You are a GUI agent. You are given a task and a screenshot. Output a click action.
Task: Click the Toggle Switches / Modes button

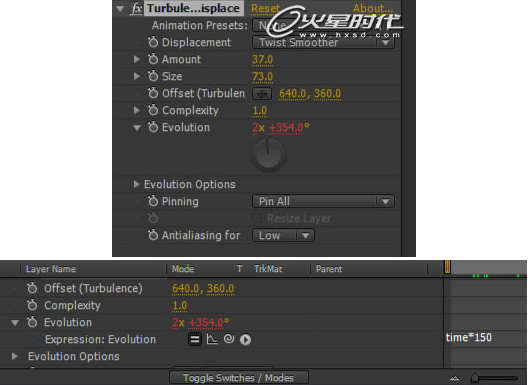point(238,378)
